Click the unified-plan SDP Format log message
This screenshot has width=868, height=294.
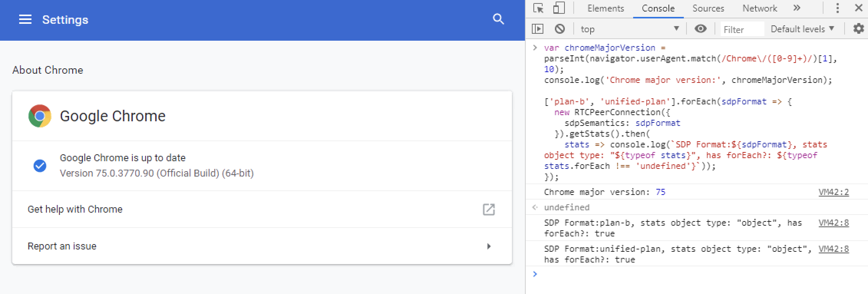click(x=678, y=254)
